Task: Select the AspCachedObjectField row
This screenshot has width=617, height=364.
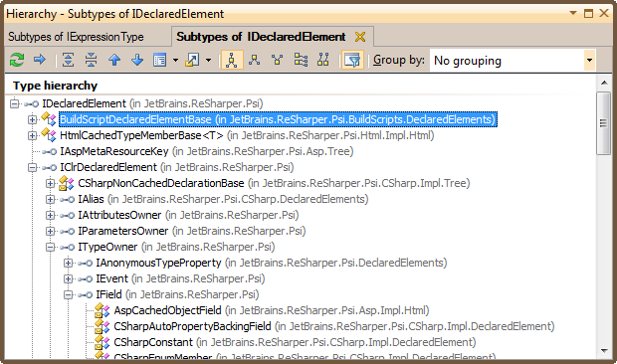Action: click(x=272, y=310)
